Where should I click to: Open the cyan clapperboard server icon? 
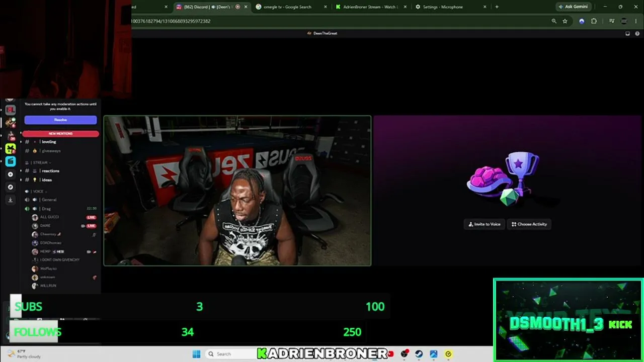click(11, 161)
